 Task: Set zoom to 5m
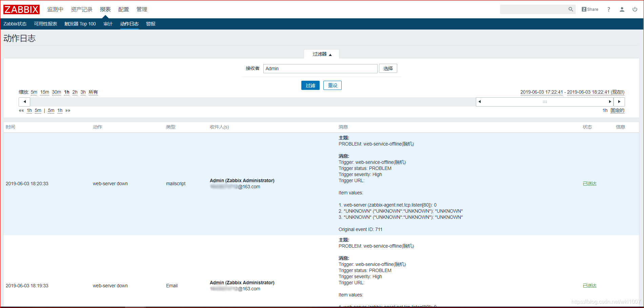[x=34, y=92]
